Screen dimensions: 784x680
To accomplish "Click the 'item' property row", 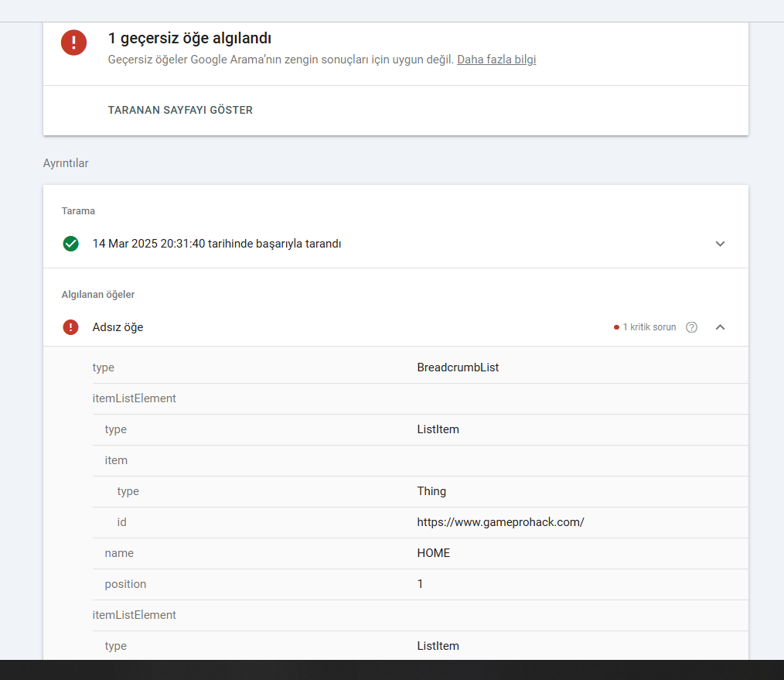I will 420,460.
